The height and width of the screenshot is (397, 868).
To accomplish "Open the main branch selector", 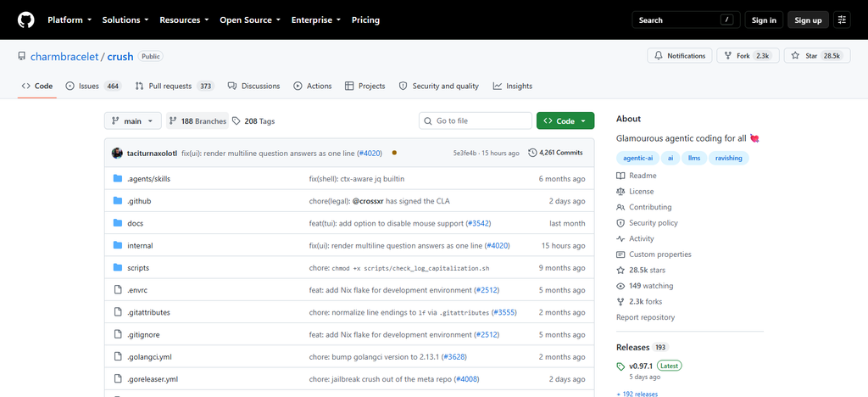I will pos(133,120).
